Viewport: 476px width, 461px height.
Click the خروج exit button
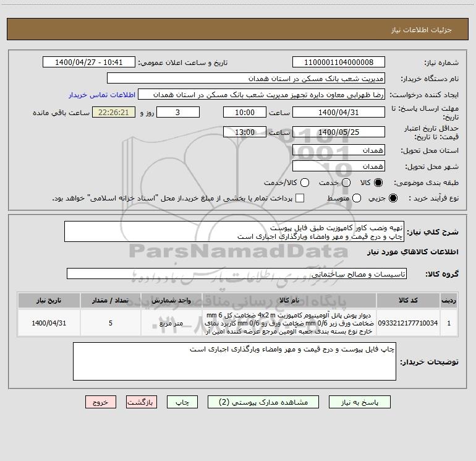(x=101, y=402)
